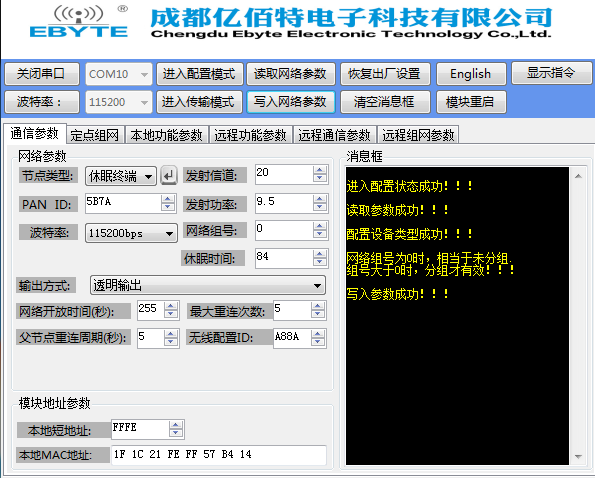Click 清空消息框 button

pyautogui.click(x=385, y=102)
